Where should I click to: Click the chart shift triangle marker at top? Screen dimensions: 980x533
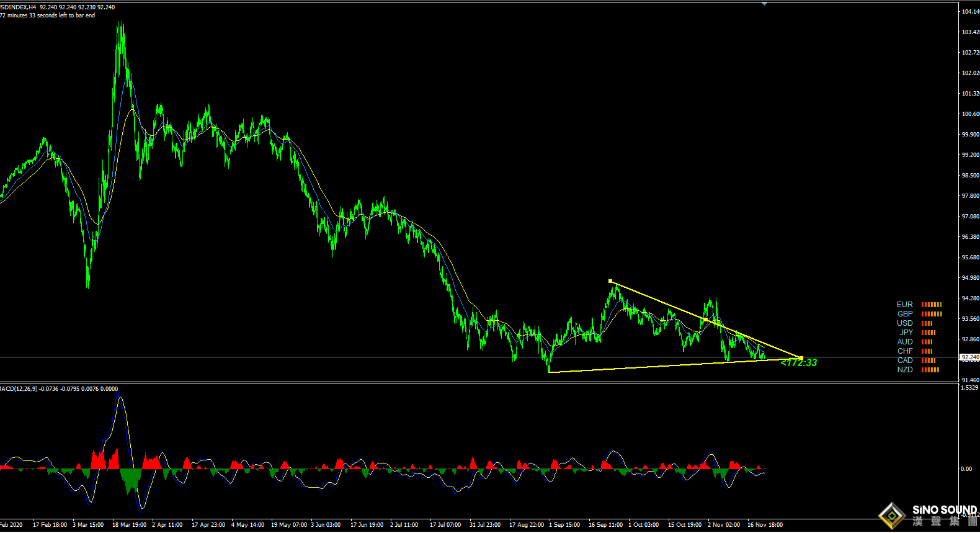764,4
